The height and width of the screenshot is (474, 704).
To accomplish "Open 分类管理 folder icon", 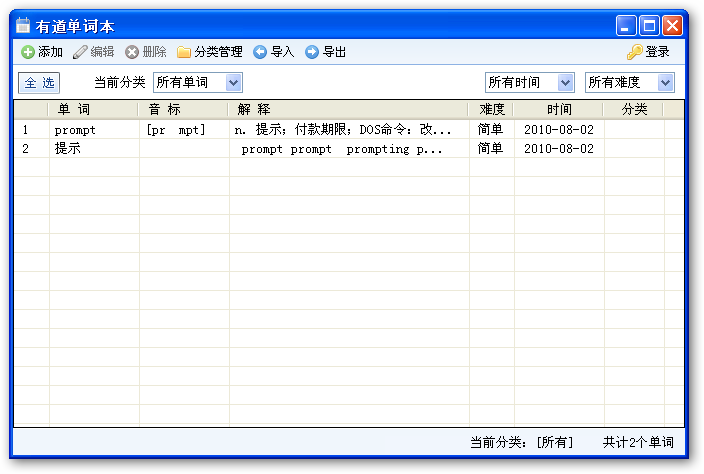I will point(184,52).
